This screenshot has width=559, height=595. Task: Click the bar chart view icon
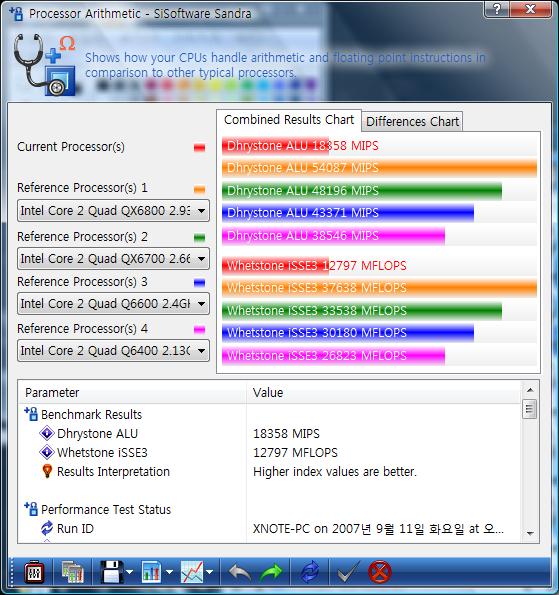click(151, 572)
